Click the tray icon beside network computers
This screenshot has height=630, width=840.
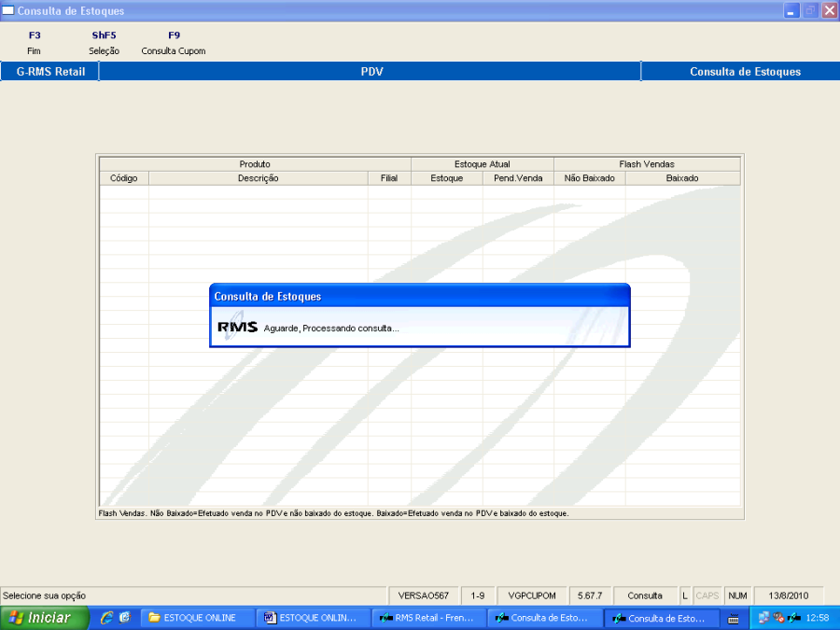pos(779,618)
